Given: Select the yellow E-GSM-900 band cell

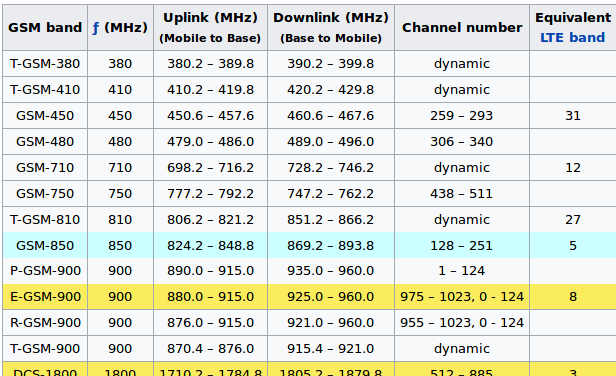Looking at the screenshot, I should pos(45,297).
